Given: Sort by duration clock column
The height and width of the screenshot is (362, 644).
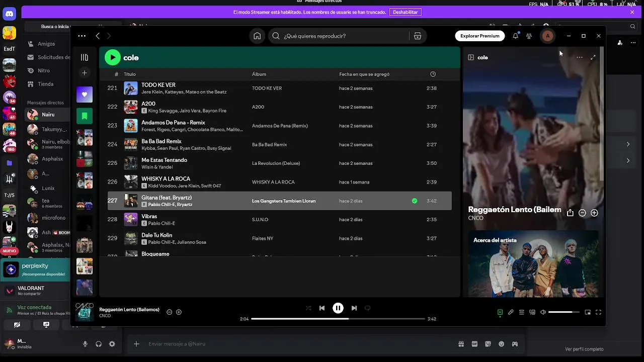Looking at the screenshot, I should pyautogui.click(x=433, y=74).
